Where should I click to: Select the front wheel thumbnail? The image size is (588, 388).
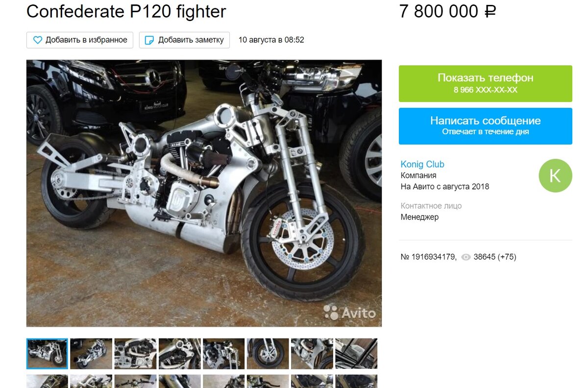point(268,354)
